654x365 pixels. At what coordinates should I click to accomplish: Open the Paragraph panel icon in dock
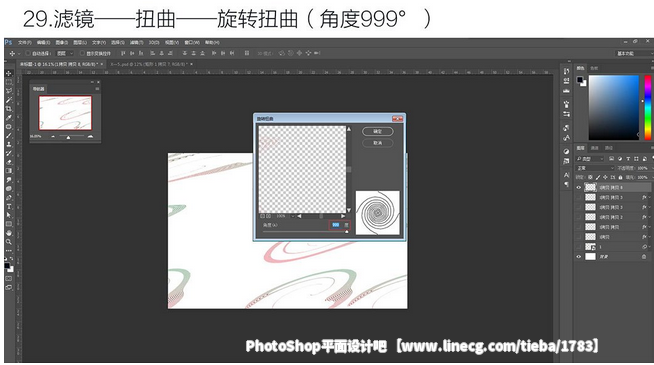coord(566,184)
